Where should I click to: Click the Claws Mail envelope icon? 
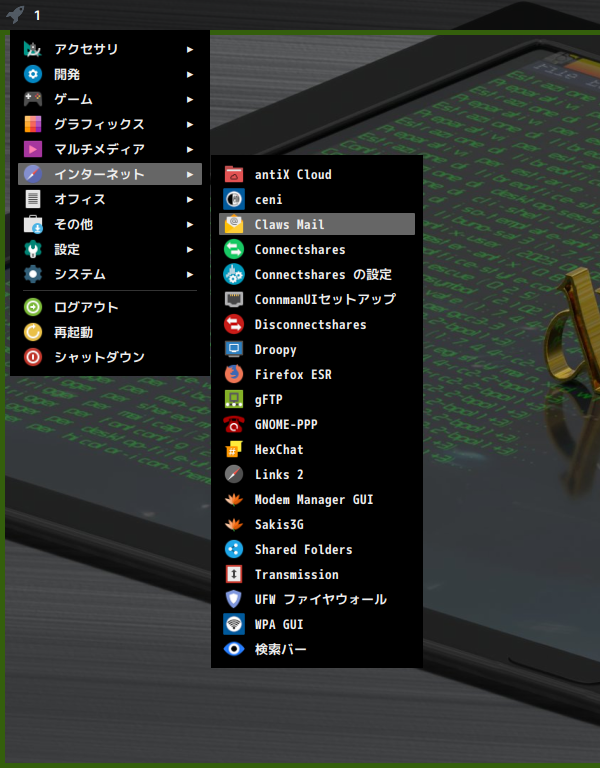234,224
